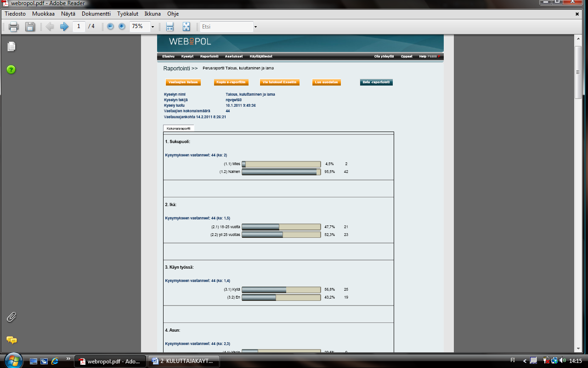
Task: Fit page to window width icon
Action: pyautogui.click(x=170, y=27)
